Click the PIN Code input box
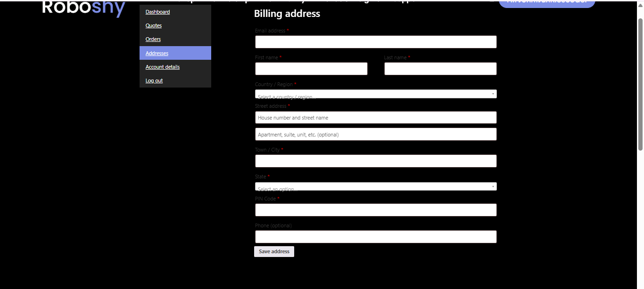644x289 pixels. click(x=376, y=209)
